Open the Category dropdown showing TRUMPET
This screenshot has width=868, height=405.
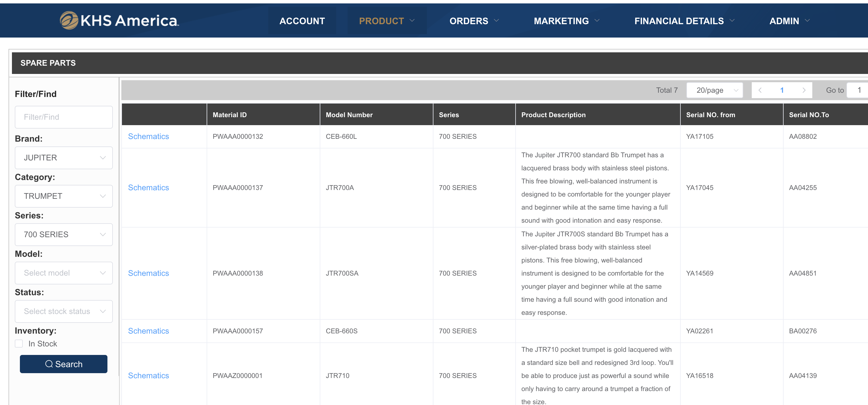coord(64,196)
